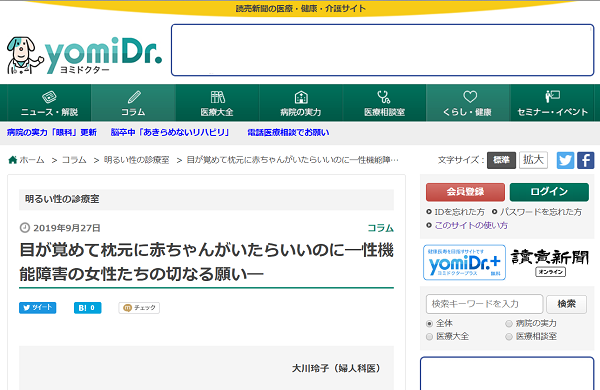Open the 医療大全 books icon
The width and height of the screenshot is (600, 390).
coord(217,97)
